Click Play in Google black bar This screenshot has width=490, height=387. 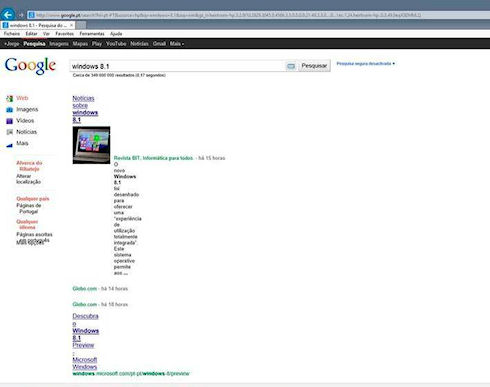click(97, 44)
